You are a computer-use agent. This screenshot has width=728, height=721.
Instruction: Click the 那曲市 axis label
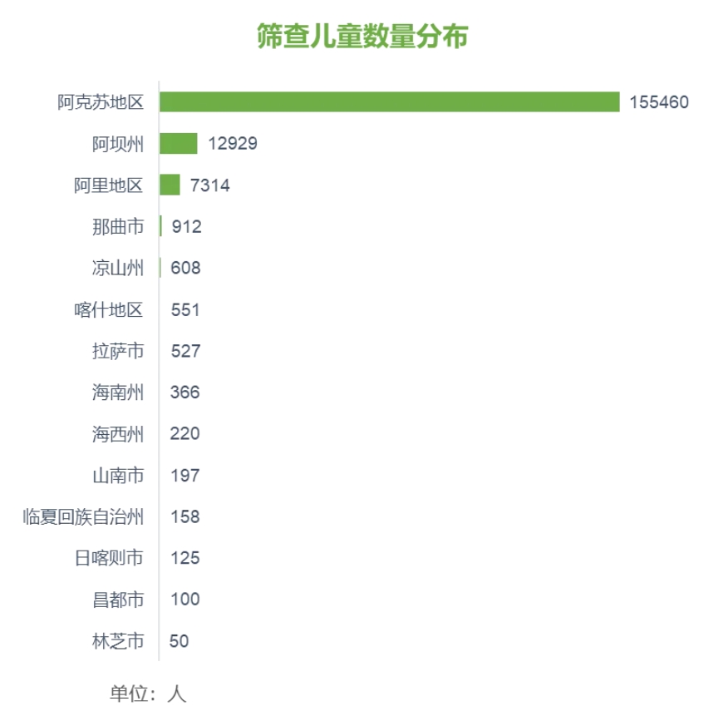118,226
